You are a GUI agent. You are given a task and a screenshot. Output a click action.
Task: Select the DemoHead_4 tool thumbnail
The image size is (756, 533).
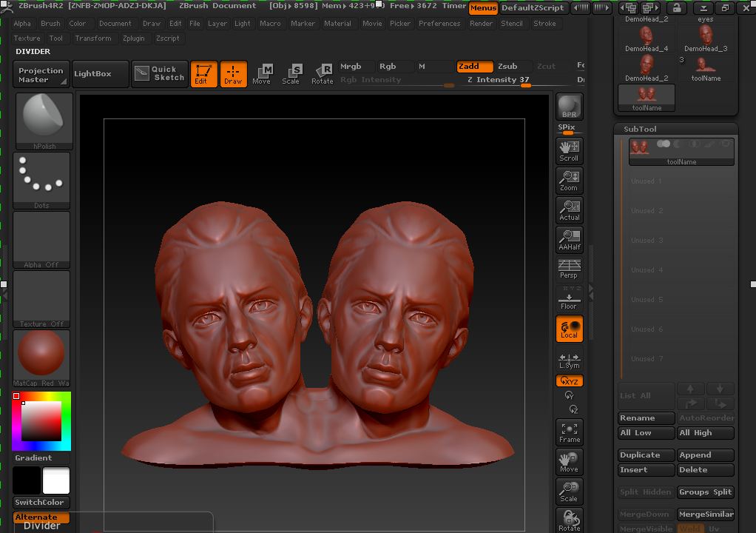[x=647, y=39]
